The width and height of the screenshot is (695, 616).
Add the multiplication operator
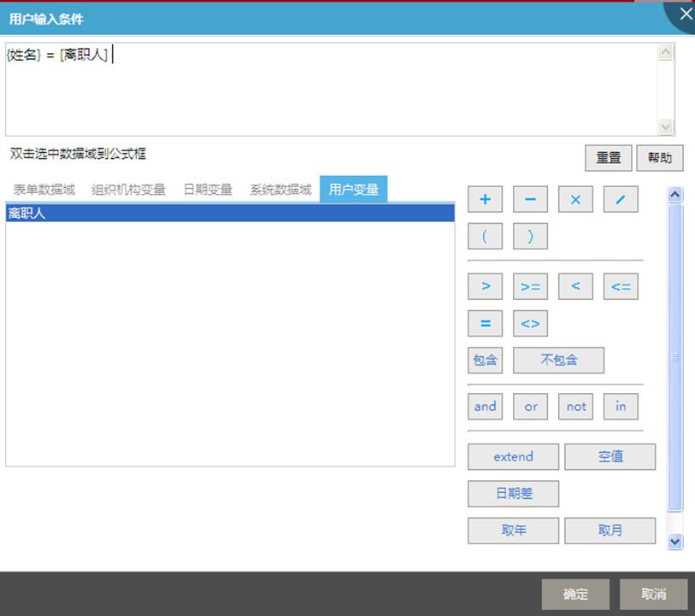click(x=575, y=200)
